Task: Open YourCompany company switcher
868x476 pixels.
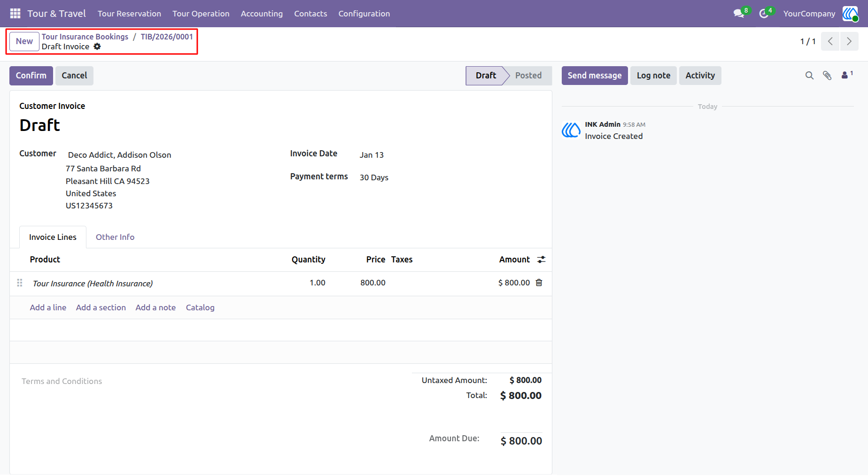Action: point(809,14)
